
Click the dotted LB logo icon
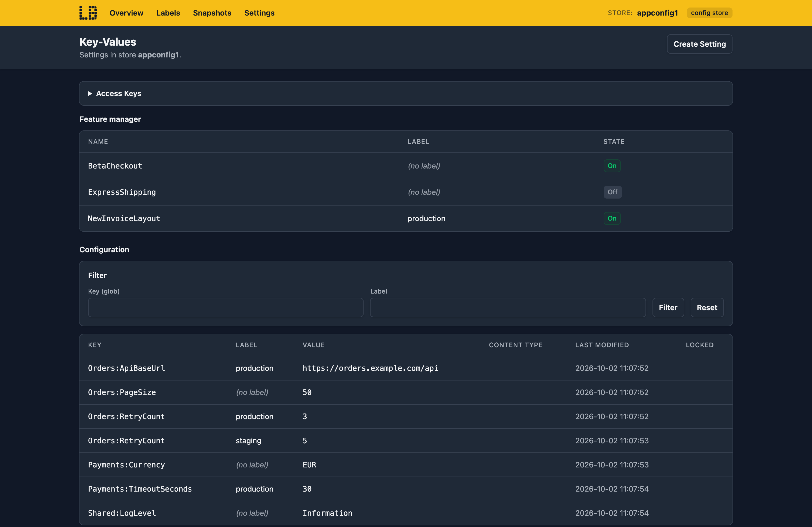[88, 13]
